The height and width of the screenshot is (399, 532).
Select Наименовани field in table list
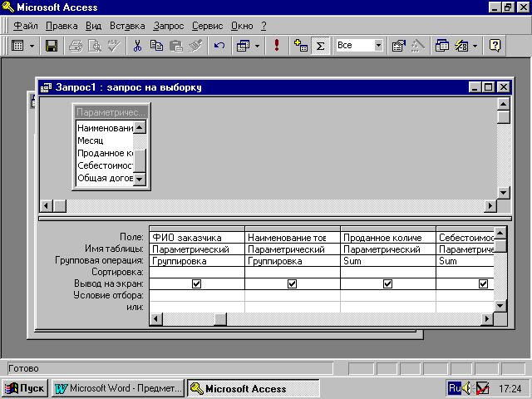pyautogui.click(x=106, y=128)
